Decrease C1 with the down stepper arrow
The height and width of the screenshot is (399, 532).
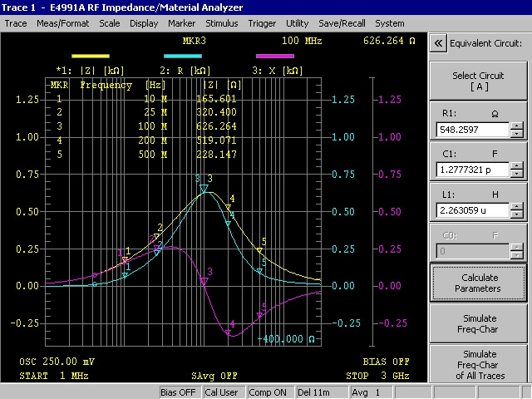pos(517,174)
